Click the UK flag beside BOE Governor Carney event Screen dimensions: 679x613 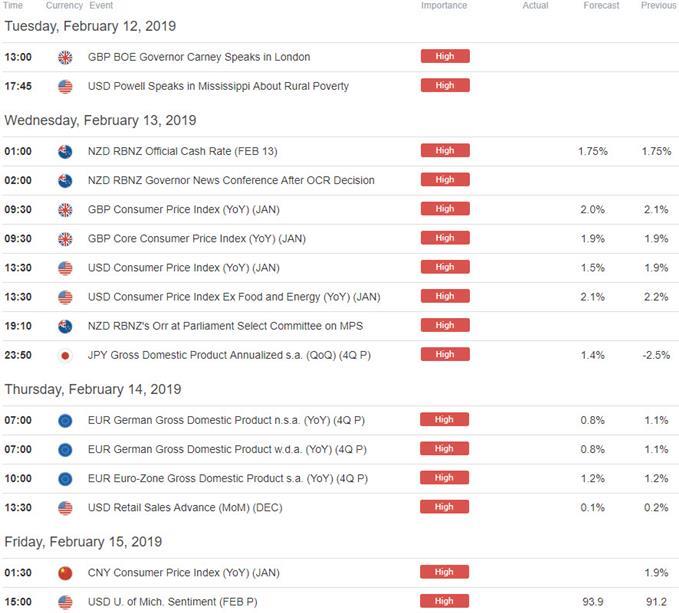pos(66,57)
